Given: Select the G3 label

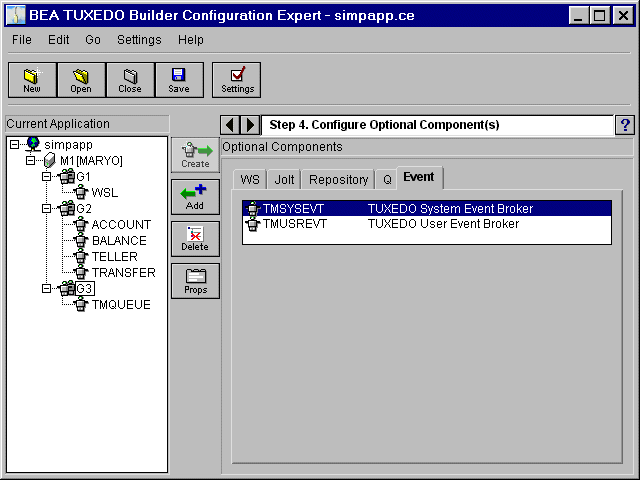Looking at the screenshot, I should tap(85, 289).
